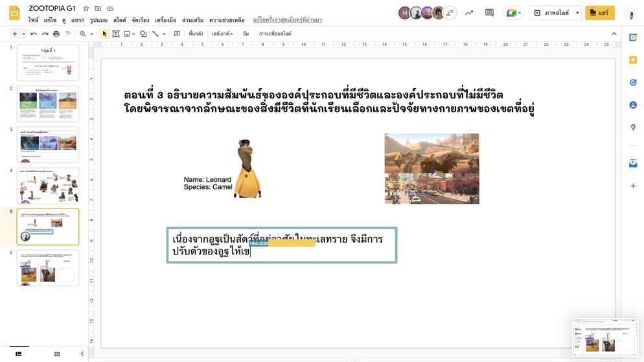Select the line tool

click(155, 34)
